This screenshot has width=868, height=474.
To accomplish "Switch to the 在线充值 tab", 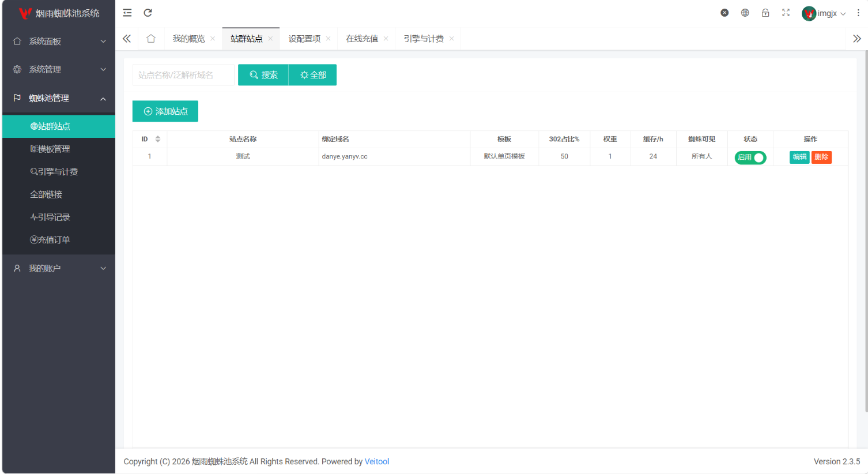I will (362, 39).
